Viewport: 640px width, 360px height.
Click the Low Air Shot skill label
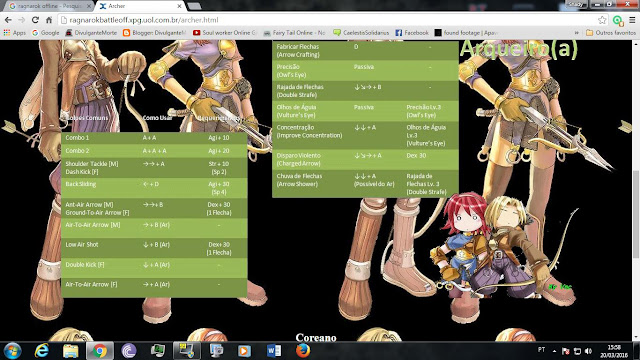tap(82, 244)
